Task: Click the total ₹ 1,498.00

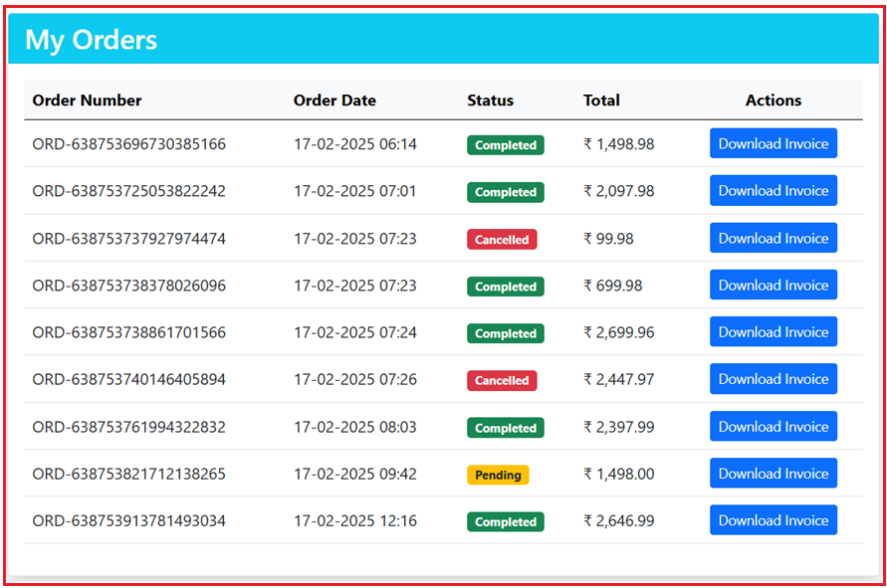Action: point(619,474)
